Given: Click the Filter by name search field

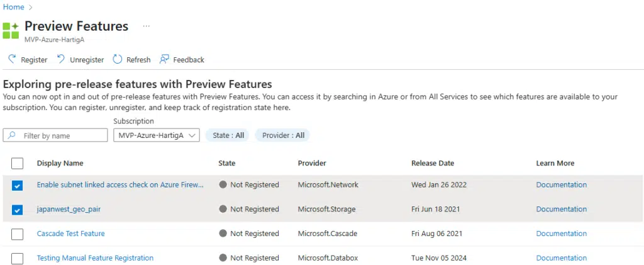Looking at the screenshot, I should tap(55, 135).
